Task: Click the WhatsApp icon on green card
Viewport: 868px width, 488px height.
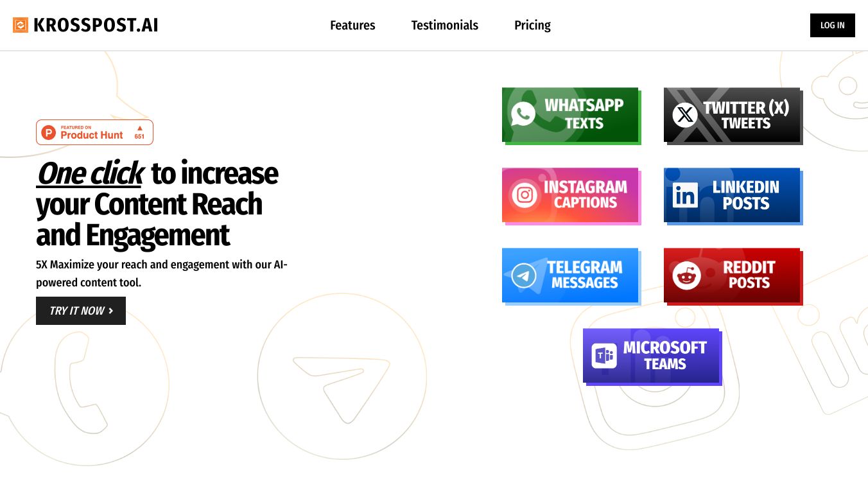Action: coord(523,114)
